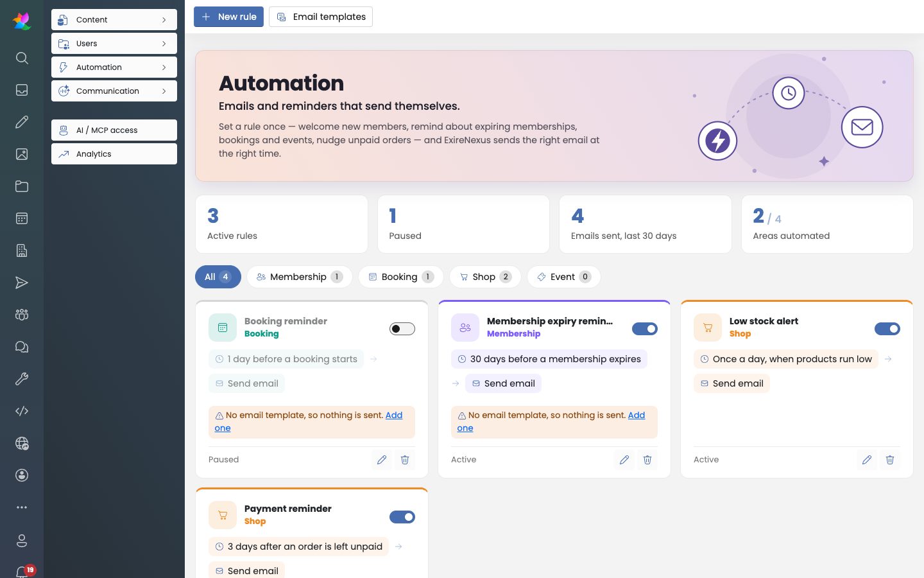Turn off the Low stock alert toggle
The width and height of the screenshot is (924, 578).
[x=887, y=329]
